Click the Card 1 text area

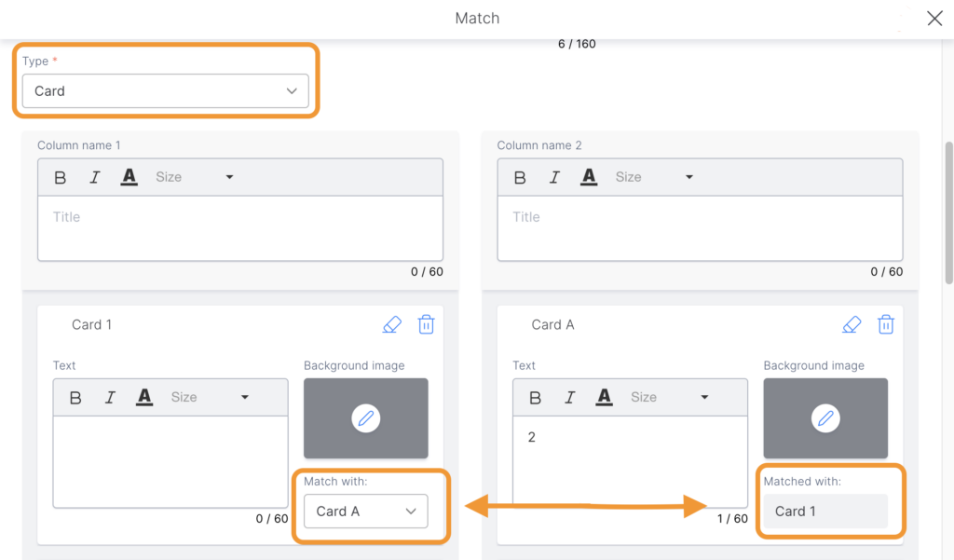(170, 461)
